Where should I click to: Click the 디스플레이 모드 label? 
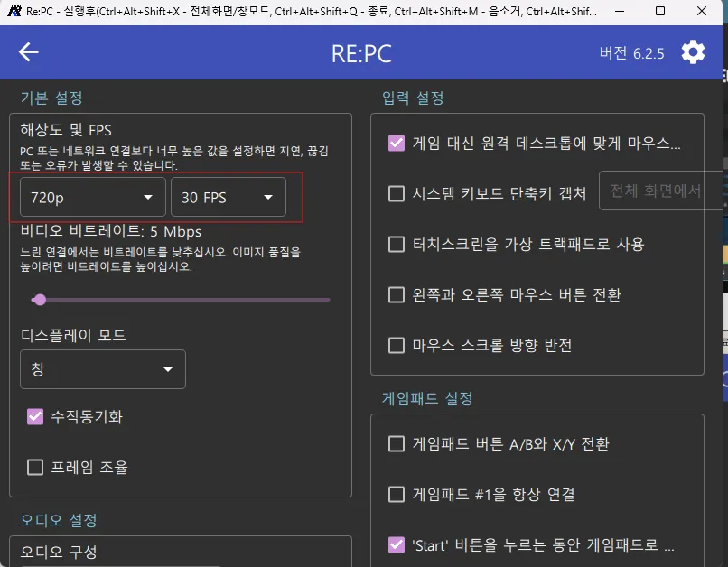coord(73,335)
